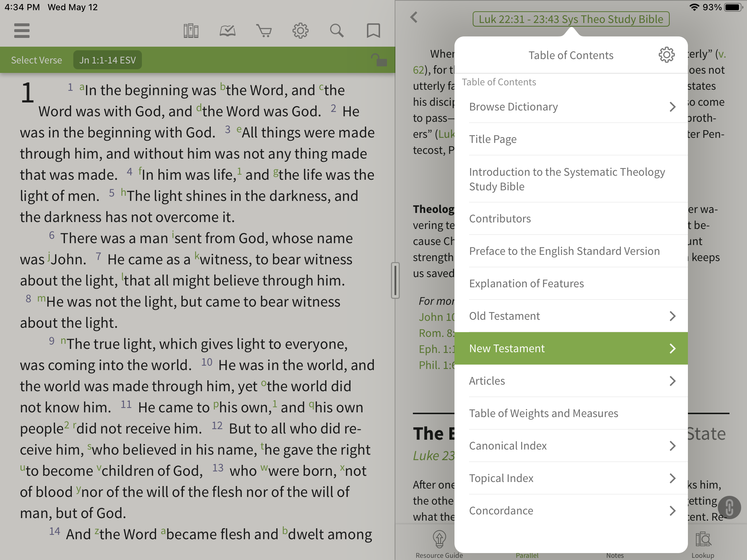Expand the New Testament section

click(571, 348)
